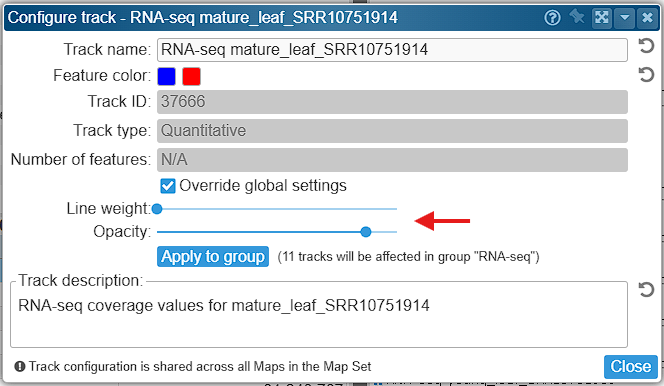Click the Track type field showing Quantitative

(392, 131)
